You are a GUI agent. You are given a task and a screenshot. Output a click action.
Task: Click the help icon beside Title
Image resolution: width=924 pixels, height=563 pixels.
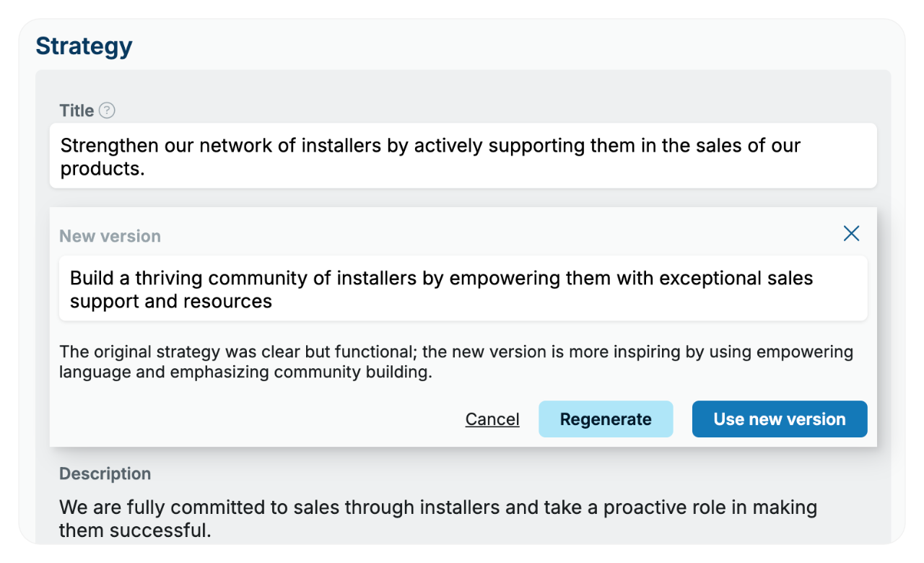[107, 110]
